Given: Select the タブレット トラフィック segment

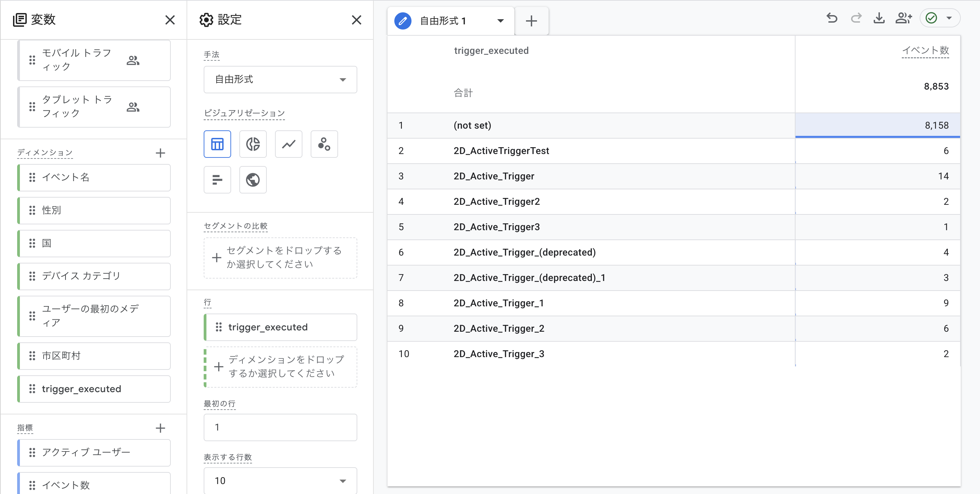Looking at the screenshot, I should (x=94, y=107).
